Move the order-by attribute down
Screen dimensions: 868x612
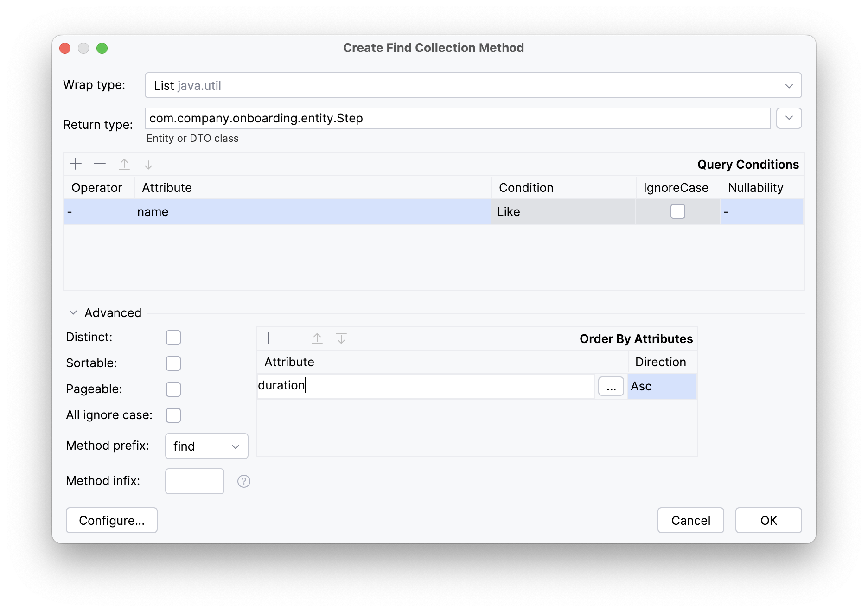pos(342,338)
